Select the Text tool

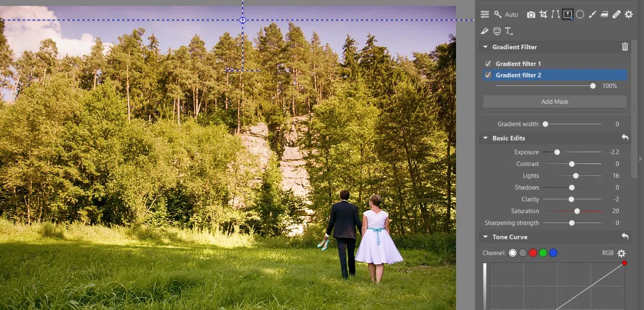[x=508, y=31]
